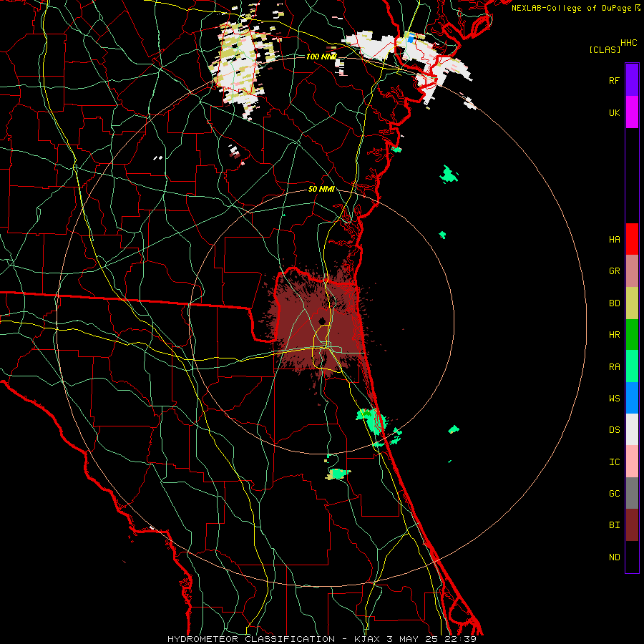
Task: Click the UK legend label
Action: pyautogui.click(x=614, y=113)
